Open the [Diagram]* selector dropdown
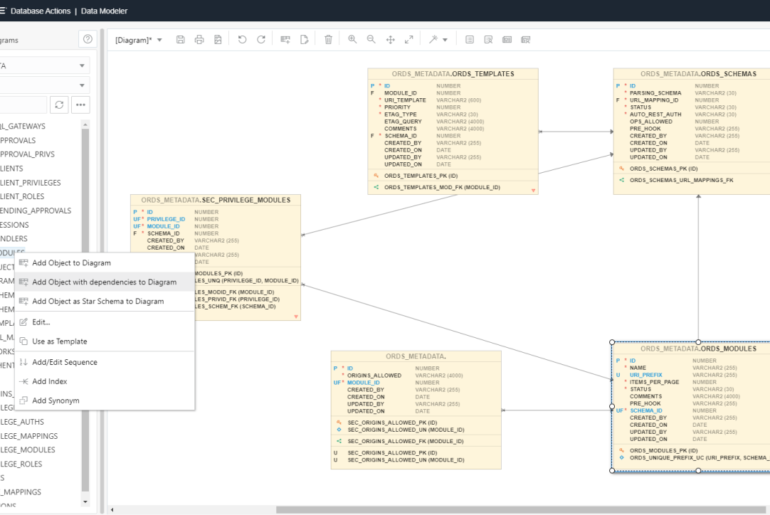 tap(138, 40)
